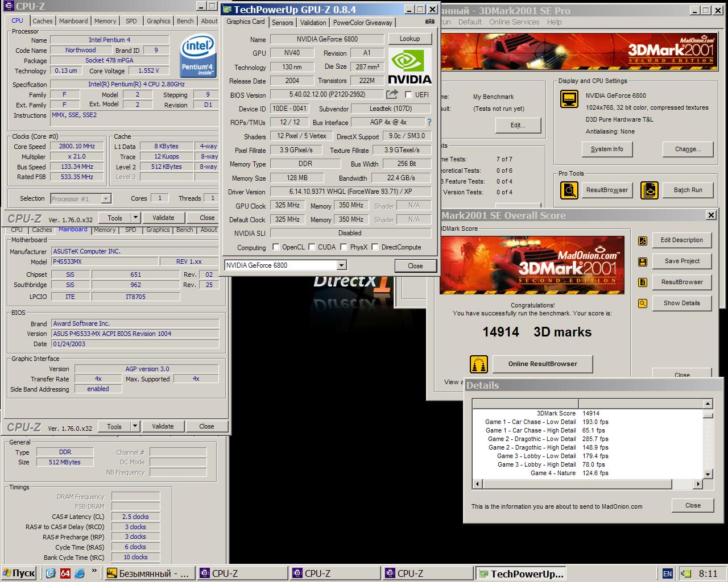Enable the OpenCL checkbox
The width and height of the screenshot is (728, 582).
tap(276, 247)
